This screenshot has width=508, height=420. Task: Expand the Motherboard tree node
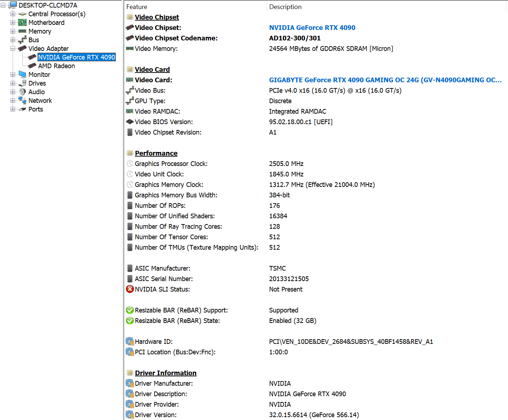13,23
